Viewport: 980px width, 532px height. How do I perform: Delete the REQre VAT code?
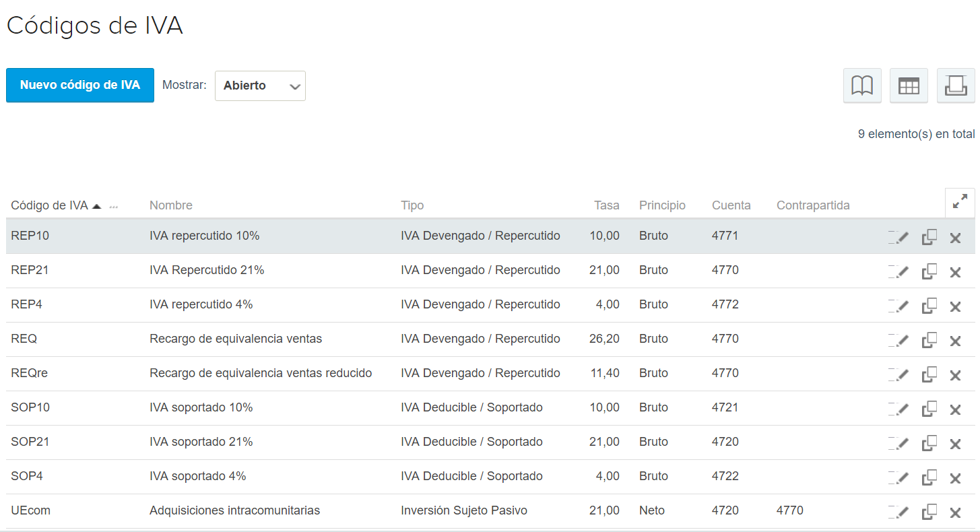point(955,374)
